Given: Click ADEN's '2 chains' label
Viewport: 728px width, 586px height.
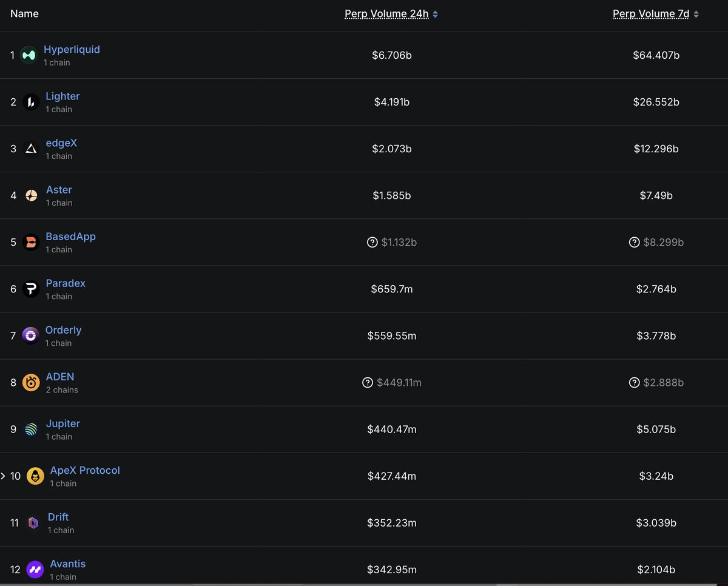Looking at the screenshot, I should (x=62, y=390).
